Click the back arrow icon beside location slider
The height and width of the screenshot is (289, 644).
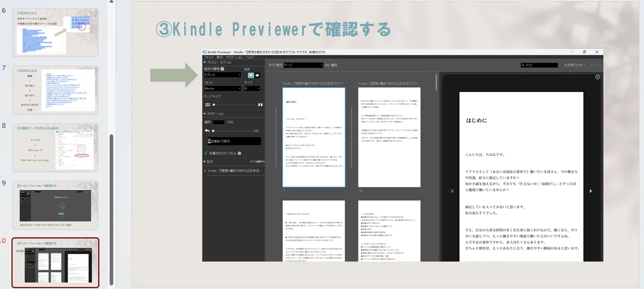coord(207,131)
